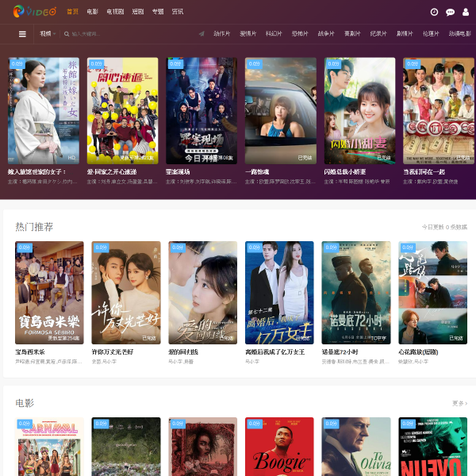The width and height of the screenshot is (476, 476).
Task: Open the 动漫电影 category link
Action: pyautogui.click(x=460, y=33)
